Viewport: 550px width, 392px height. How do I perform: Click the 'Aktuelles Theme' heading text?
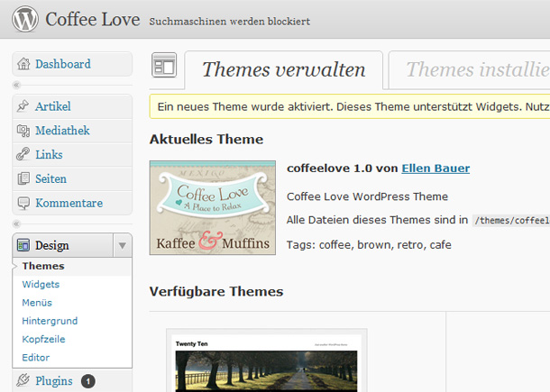[x=206, y=139]
